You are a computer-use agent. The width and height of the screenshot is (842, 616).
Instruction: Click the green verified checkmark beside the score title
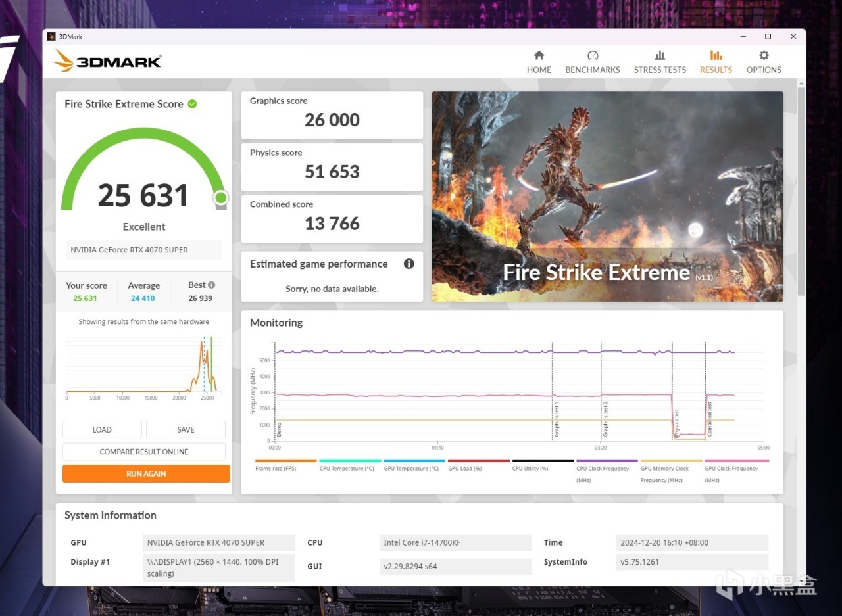[192, 104]
